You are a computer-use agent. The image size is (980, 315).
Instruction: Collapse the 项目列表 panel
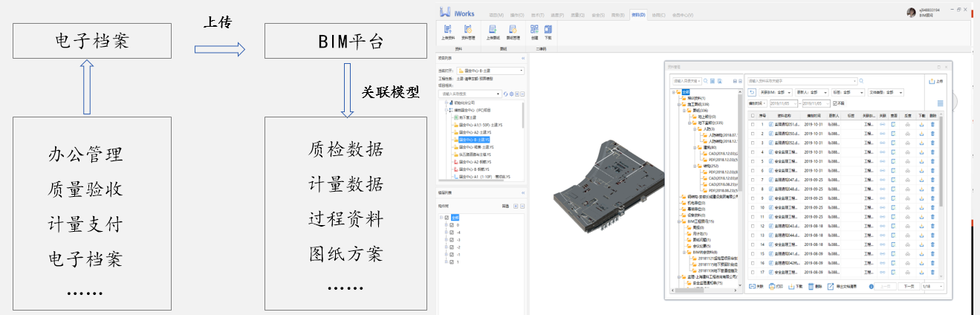tap(523, 57)
